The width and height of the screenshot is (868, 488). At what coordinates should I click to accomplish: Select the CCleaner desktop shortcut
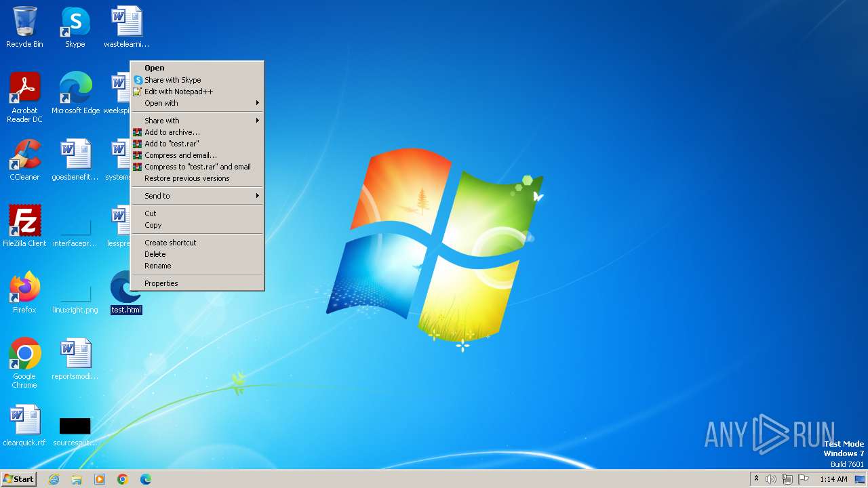(24, 160)
